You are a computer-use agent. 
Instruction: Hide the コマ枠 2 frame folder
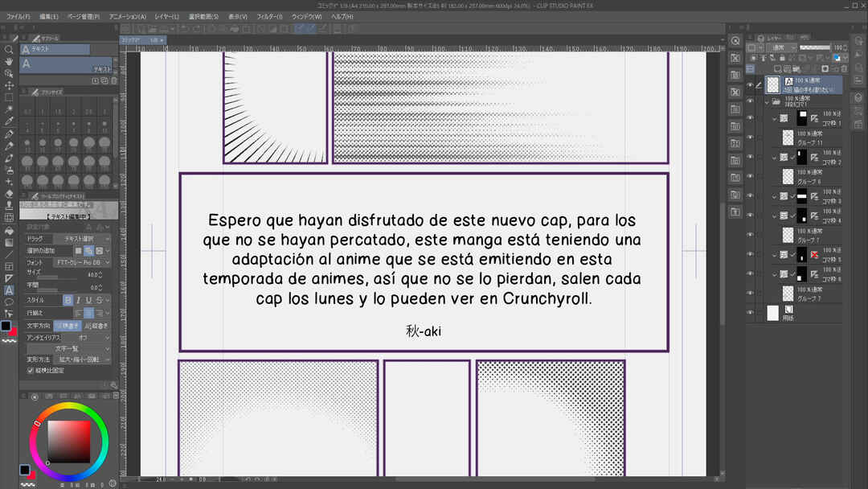coord(750,157)
